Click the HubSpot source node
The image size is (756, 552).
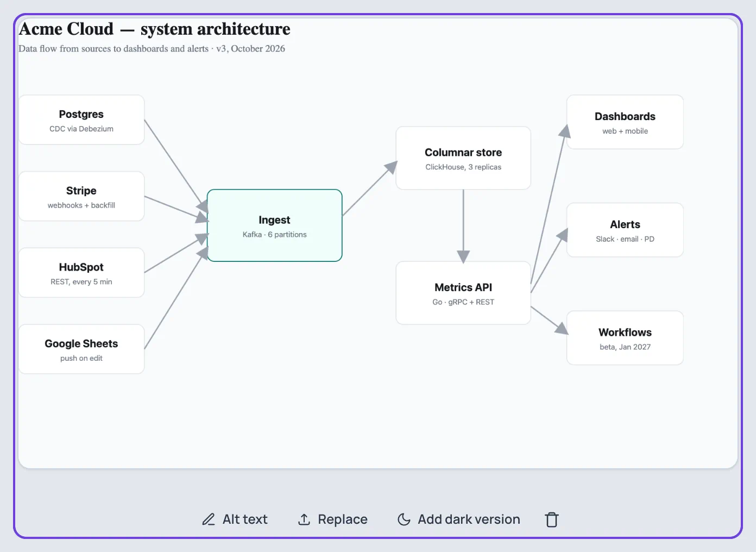tap(81, 273)
